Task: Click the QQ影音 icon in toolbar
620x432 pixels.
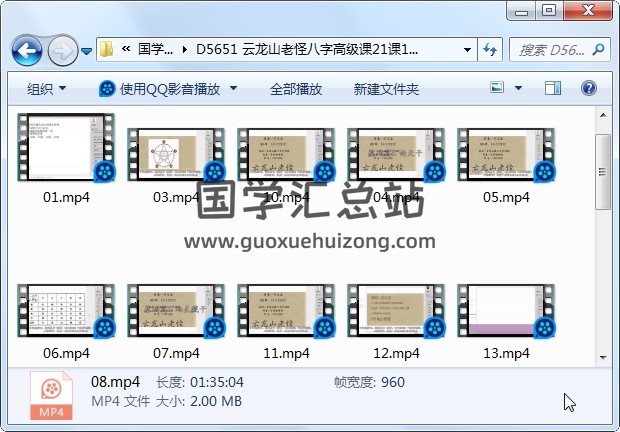Action: click(107, 89)
